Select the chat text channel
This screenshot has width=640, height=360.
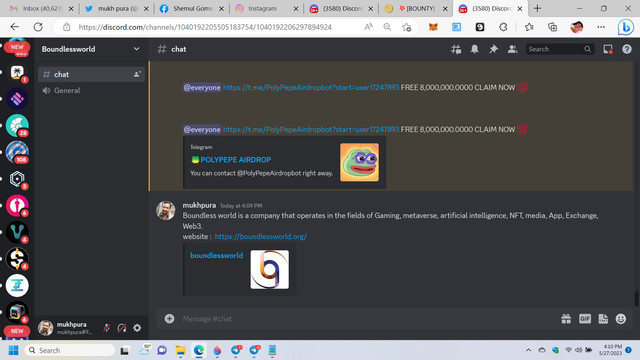pos(91,74)
